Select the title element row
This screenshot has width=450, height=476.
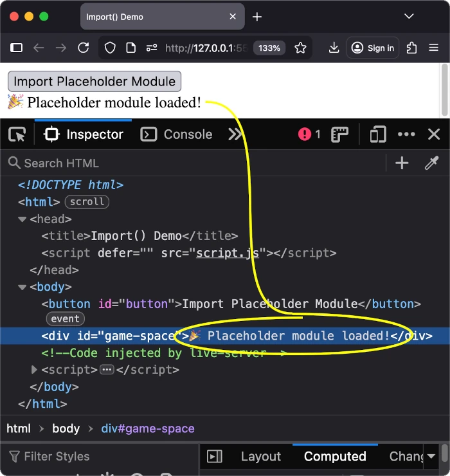[139, 236]
